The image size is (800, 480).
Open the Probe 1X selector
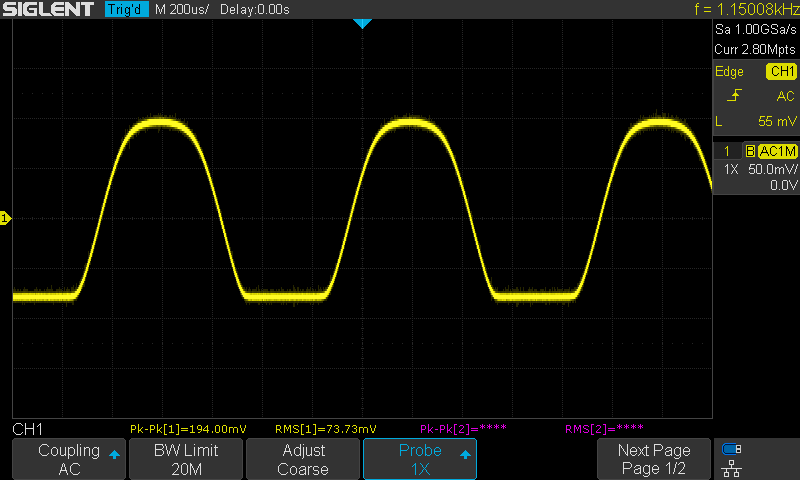click(420, 459)
